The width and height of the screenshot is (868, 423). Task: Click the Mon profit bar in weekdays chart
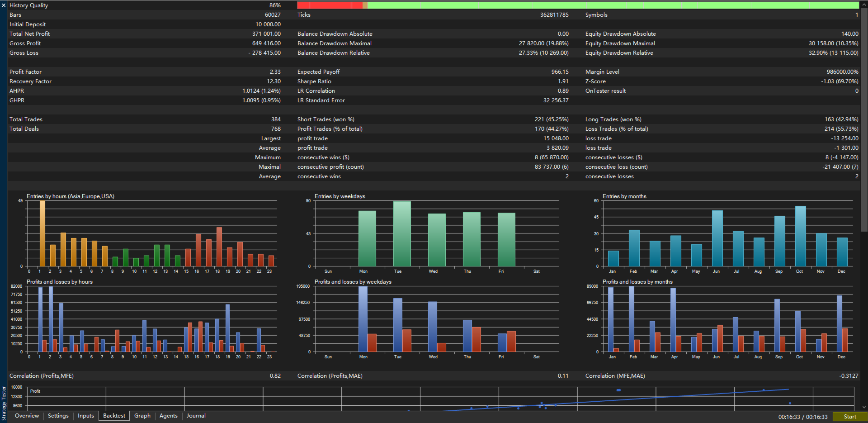(x=363, y=319)
